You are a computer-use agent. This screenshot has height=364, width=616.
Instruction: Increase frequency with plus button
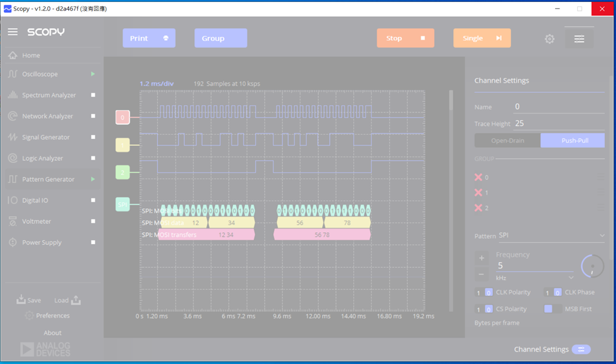(482, 258)
